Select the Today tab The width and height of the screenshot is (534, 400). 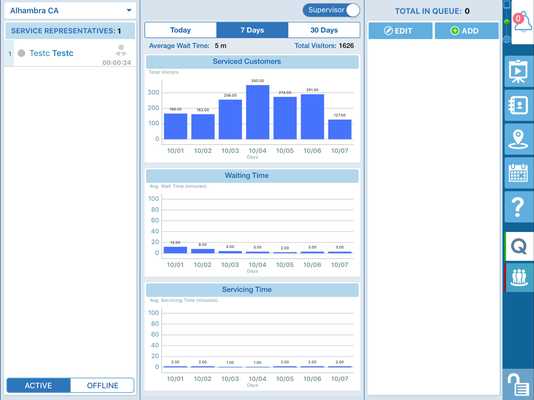(180, 30)
